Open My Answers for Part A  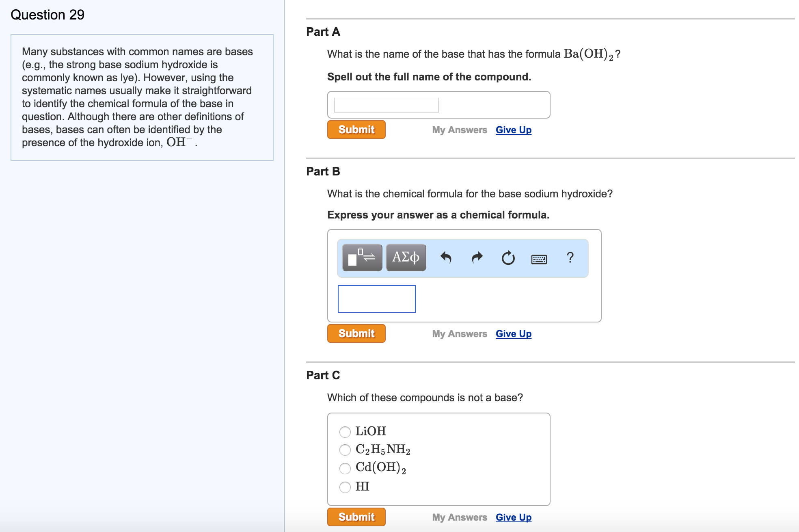(459, 130)
